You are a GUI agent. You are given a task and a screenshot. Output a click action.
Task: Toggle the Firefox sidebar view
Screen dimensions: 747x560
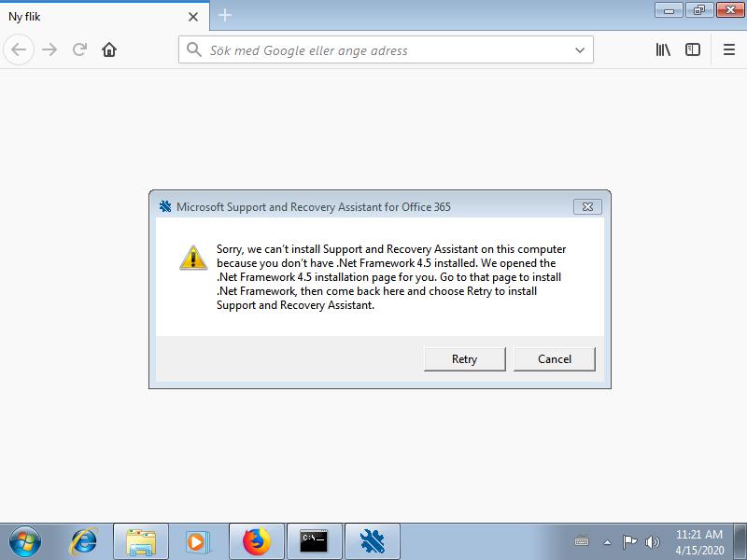[x=693, y=49]
